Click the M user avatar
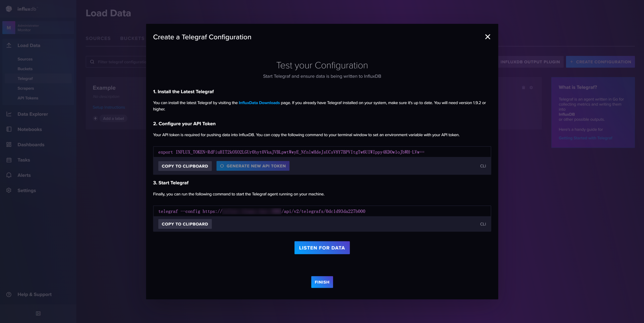Image resolution: width=644 pixels, height=323 pixels. click(9, 28)
